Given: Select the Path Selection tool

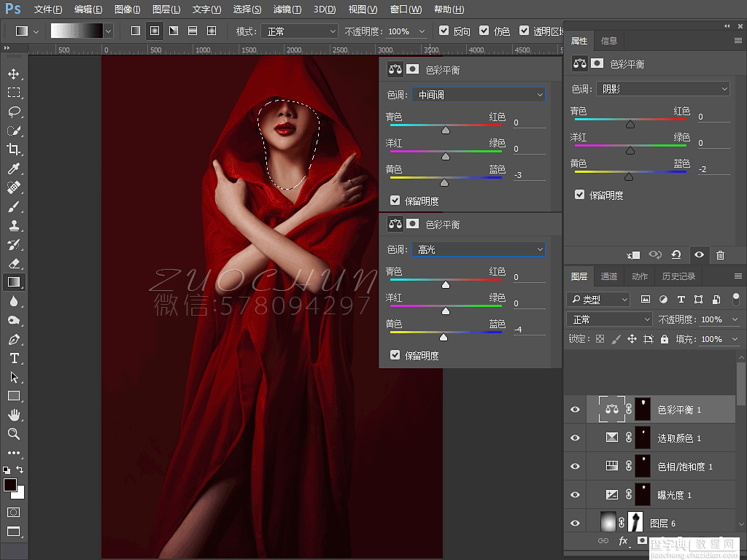Looking at the screenshot, I should tap(13, 377).
